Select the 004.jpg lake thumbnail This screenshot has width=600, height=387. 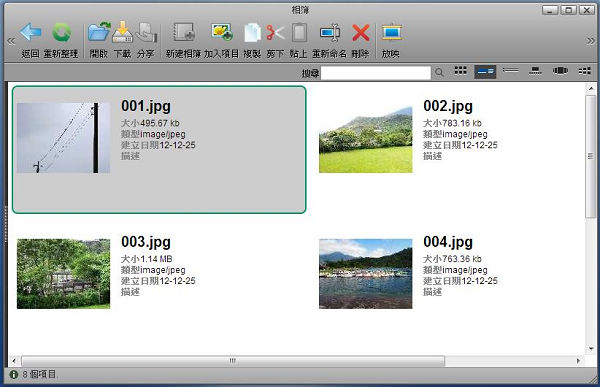click(366, 274)
